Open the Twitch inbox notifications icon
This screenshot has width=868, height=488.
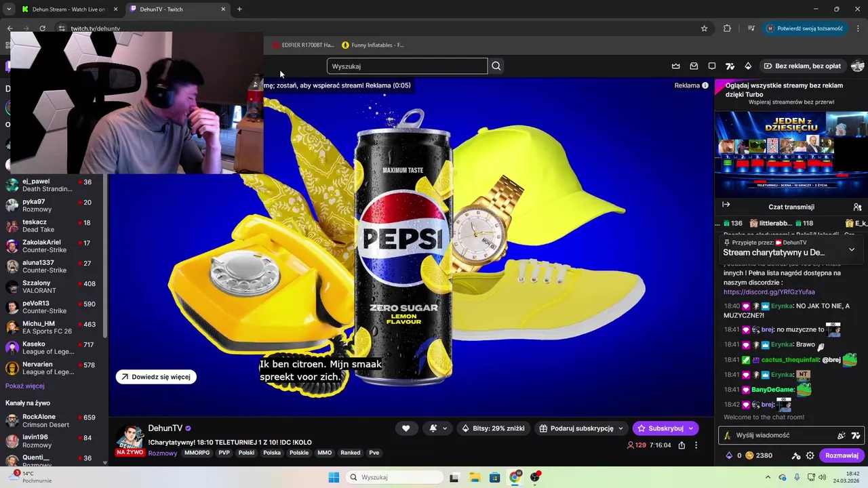(694, 66)
